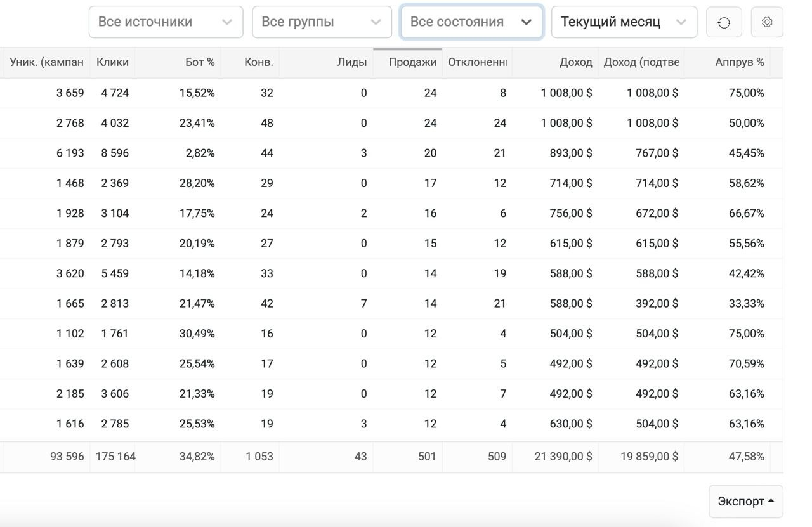The width and height of the screenshot is (812, 527).
Task: Click the bot percentage '15,52%'
Action: point(197,93)
